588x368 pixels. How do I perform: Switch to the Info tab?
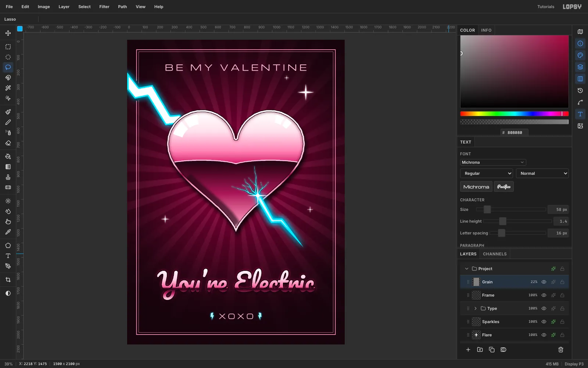point(486,30)
